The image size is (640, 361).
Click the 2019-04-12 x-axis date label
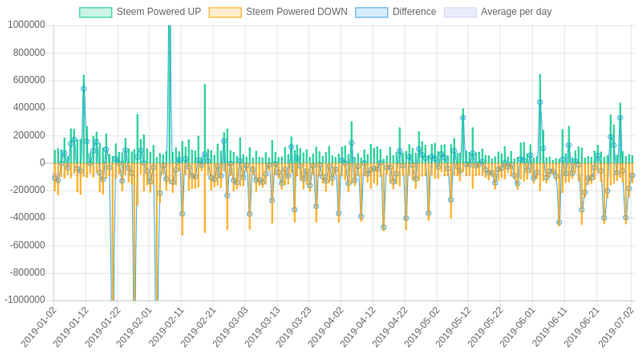(358, 328)
